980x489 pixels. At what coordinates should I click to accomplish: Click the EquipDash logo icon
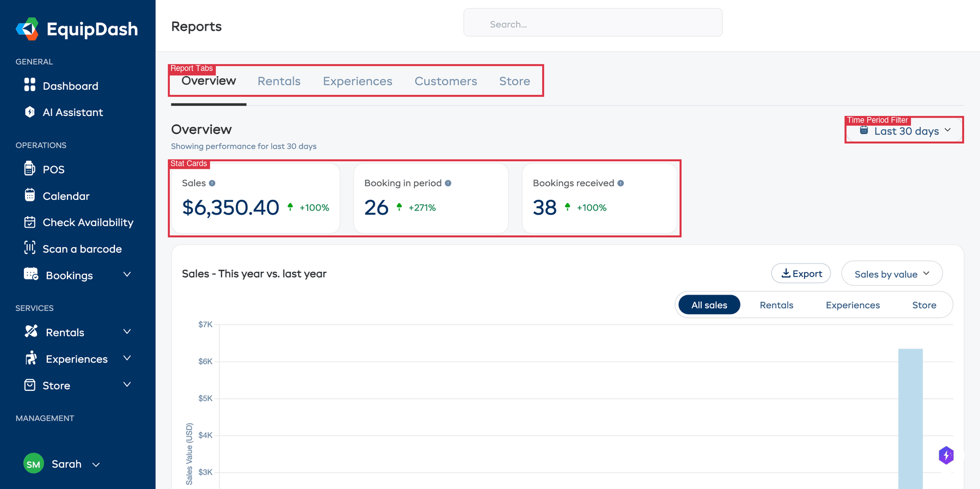(27, 29)
